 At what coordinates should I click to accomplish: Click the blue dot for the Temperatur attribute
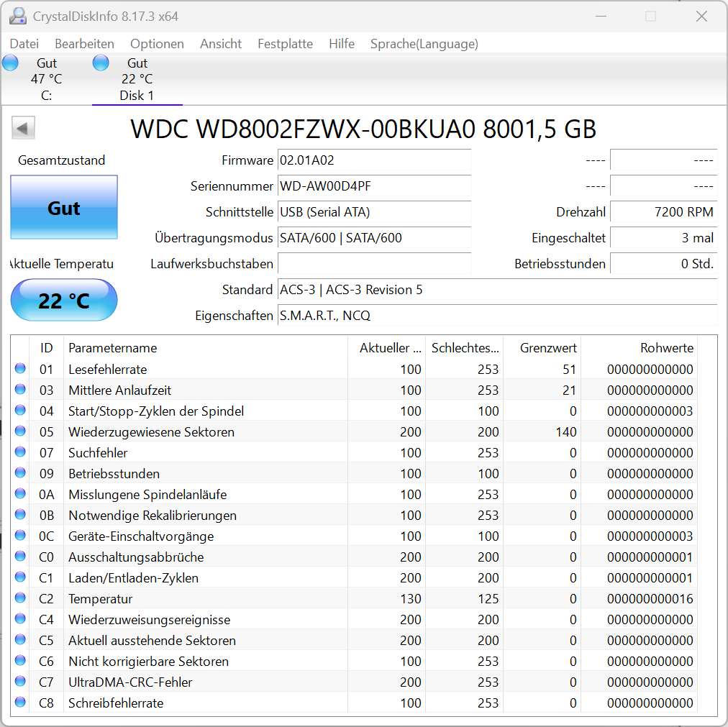[x=21, y=598]
